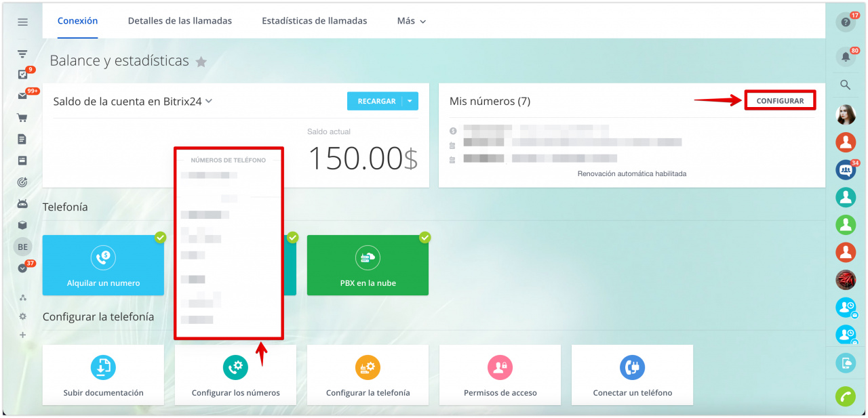Click the green phone call button
The image size is (868, 418).
[x=846, y=396]
